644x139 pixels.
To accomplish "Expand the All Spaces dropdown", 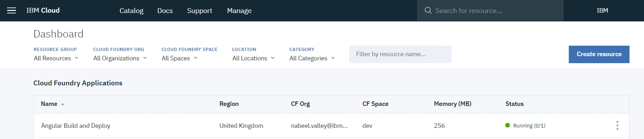I will [179, 58].
